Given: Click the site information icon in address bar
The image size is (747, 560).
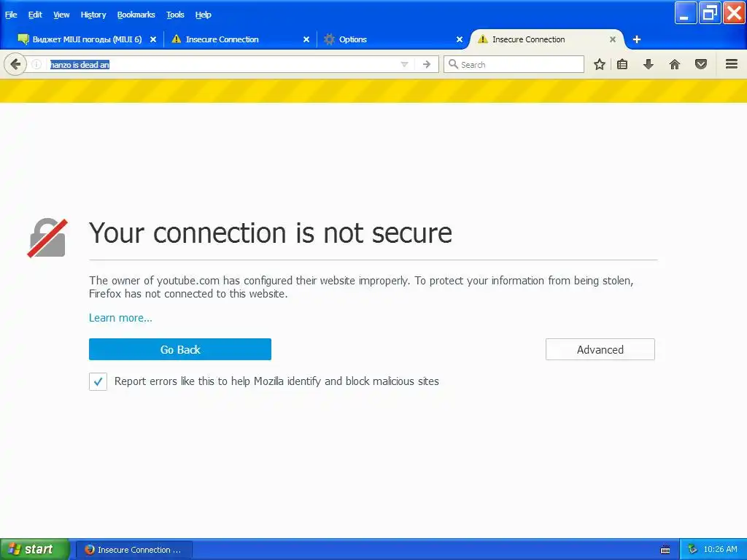Looking at the screenshot, I should point(36,64).
